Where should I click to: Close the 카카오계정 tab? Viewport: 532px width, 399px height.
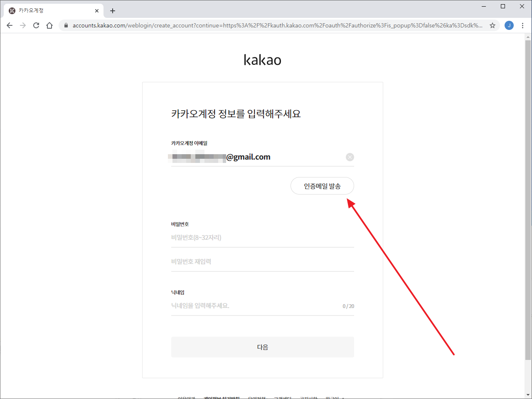click(97, 11)
